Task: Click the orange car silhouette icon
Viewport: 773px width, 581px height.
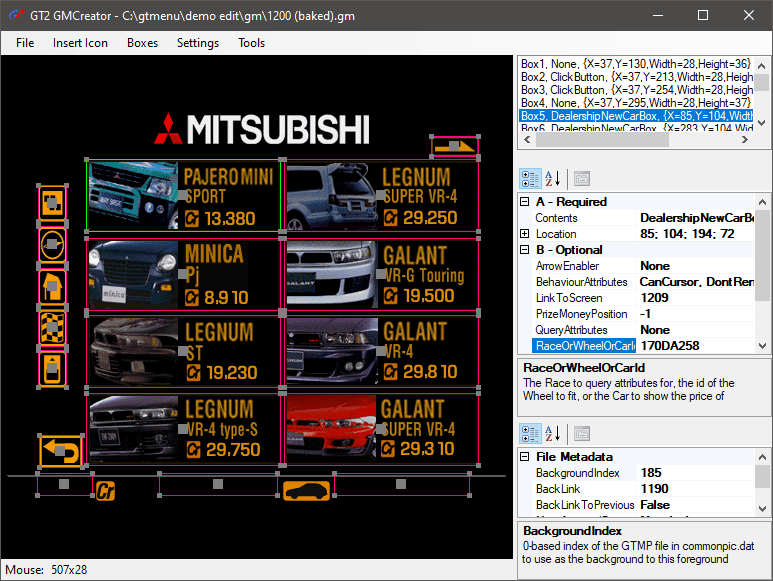Action: [307, 491]
